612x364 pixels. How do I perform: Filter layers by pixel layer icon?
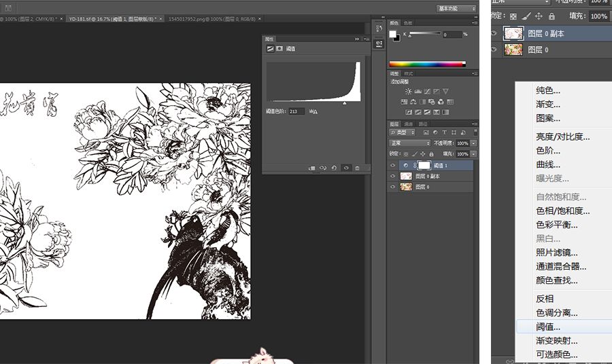(x=426, y=132)
